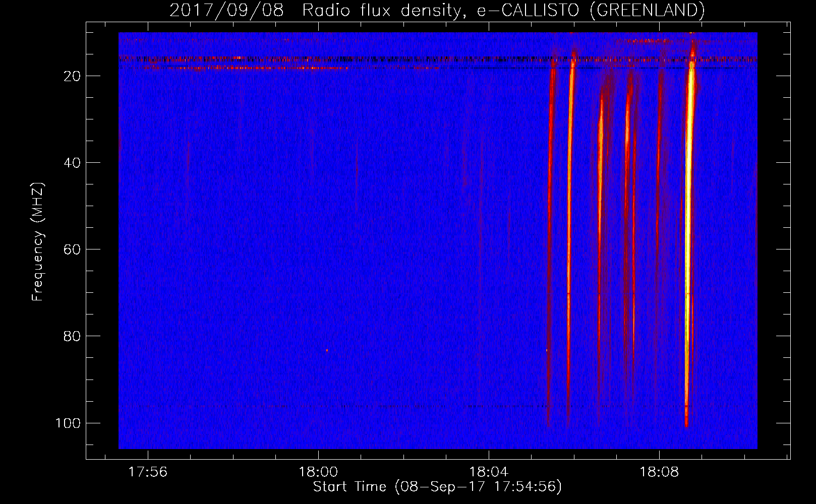Click the "Frequency (MHZ)" axis label
The width and height of the screenshot is (816, 504).
click(38, 242)
